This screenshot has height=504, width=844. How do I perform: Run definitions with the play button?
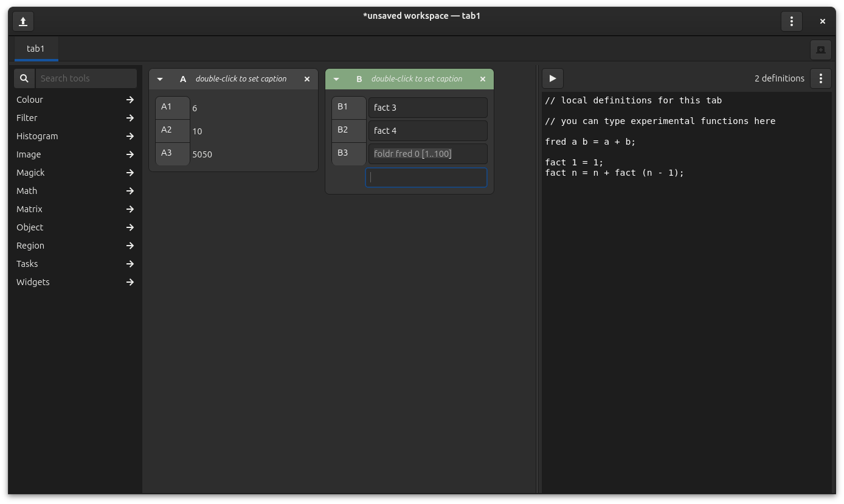[553, 78]
